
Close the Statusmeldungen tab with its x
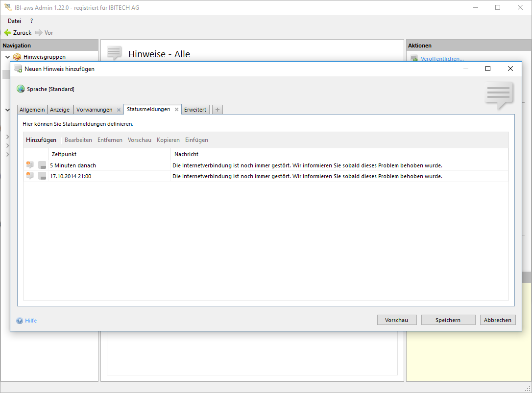[176, 110]
